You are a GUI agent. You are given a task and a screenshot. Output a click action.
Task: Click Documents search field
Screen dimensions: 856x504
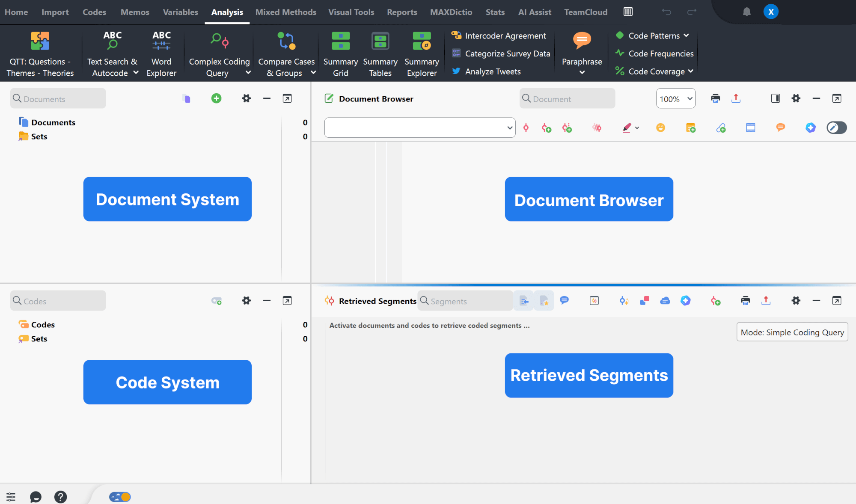pyautogui.click(x=58, y=99)
